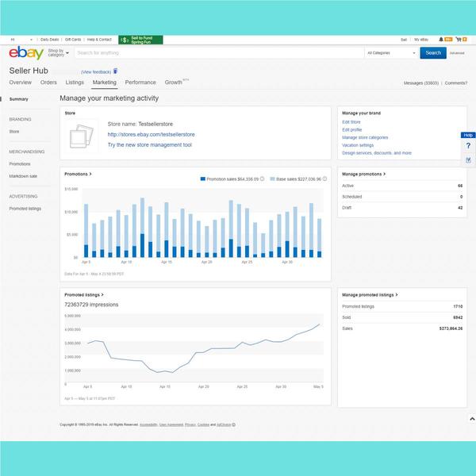Screen dimensions: 476x476
Task: Open Manage store categories link
Action: click(365, 137)
